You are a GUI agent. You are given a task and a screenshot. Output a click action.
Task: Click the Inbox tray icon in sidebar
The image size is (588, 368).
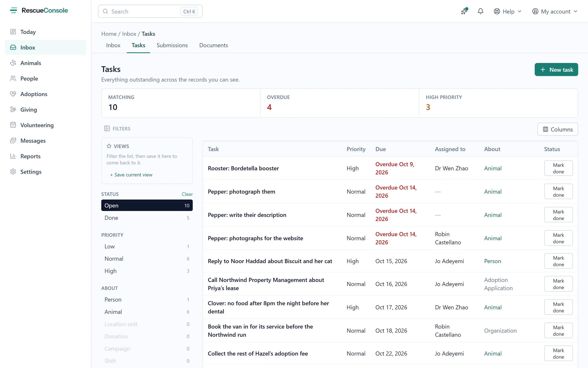click(13, 47)
